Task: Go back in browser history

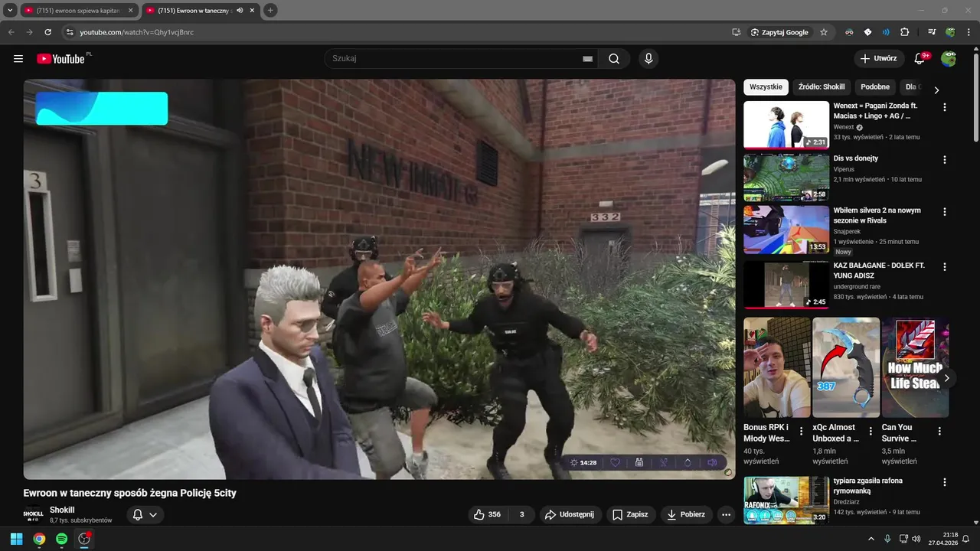Action: (11, 32)
